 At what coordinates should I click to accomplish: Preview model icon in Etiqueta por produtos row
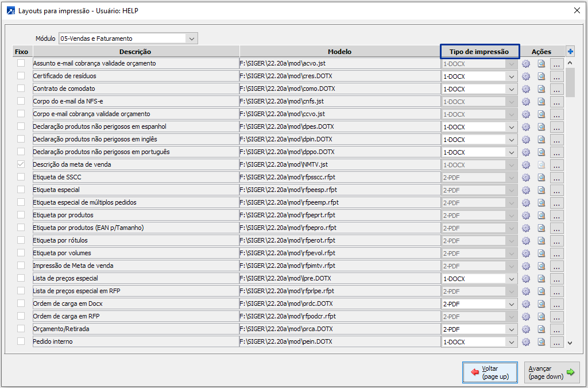541,216
